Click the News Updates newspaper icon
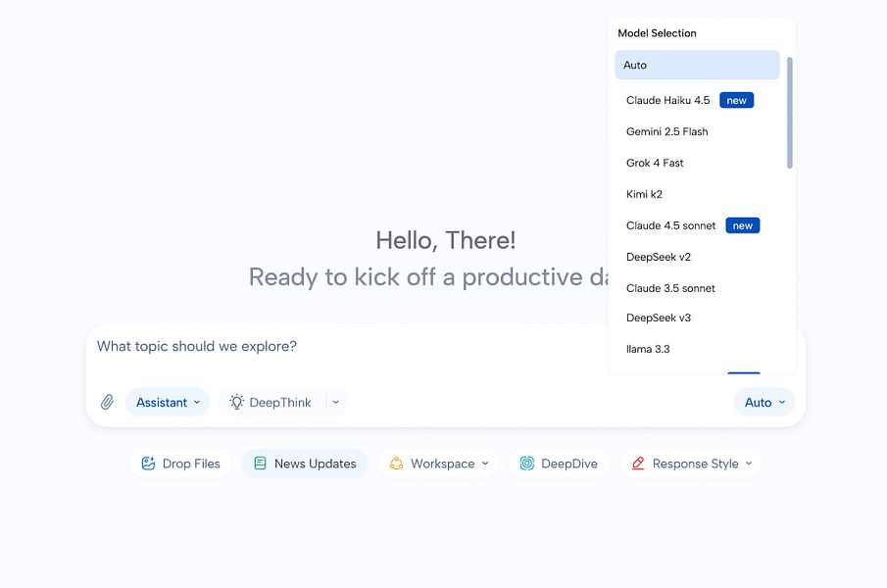The image size is (887, 588). pos(260,464)
